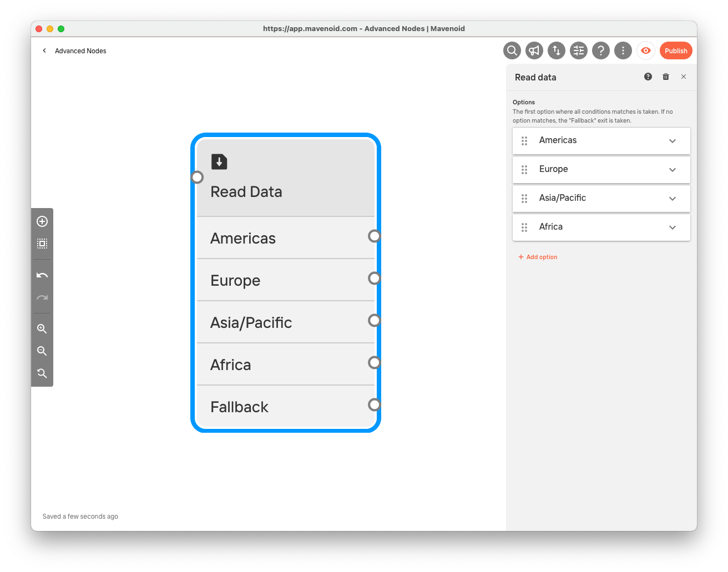Select the Africa row in canvas node
The height and width of the screenshot is (572, 728).
pos(286,365)
